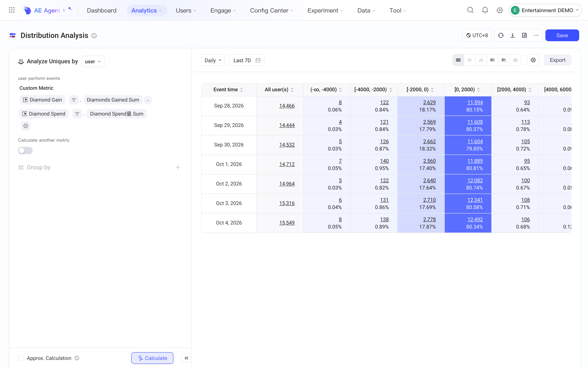Switch to line chart view icon
The image size is (588, 368).
[x=470, y=60]
